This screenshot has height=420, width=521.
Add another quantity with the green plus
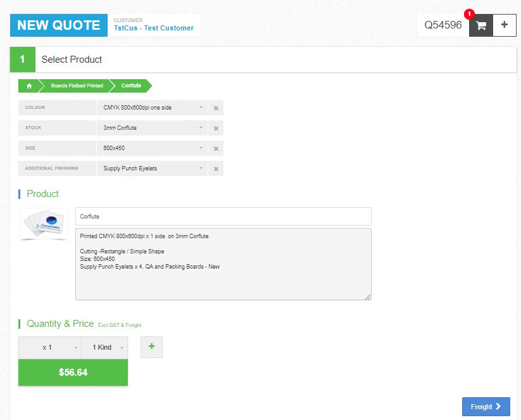151,347
